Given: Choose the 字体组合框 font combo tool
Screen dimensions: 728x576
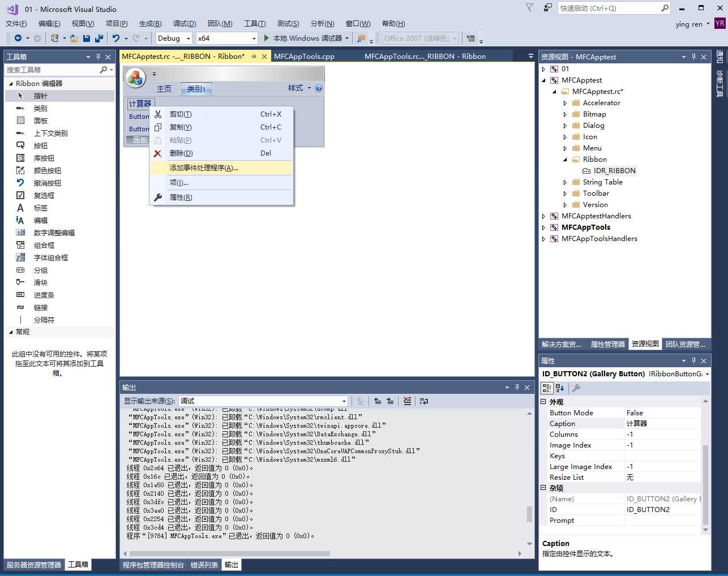Looking at the screenshot, I should pos(59,257).
